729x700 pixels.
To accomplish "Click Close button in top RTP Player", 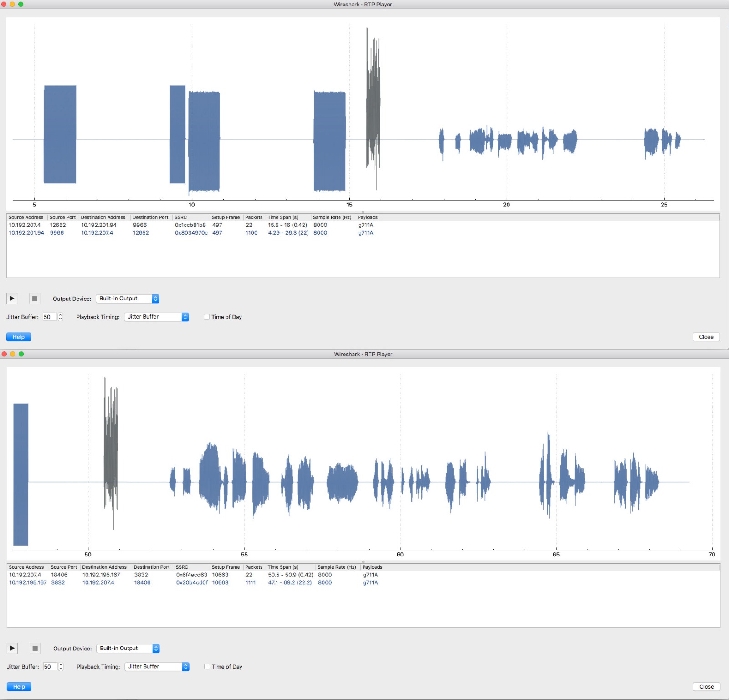I will tap(706, 337).
